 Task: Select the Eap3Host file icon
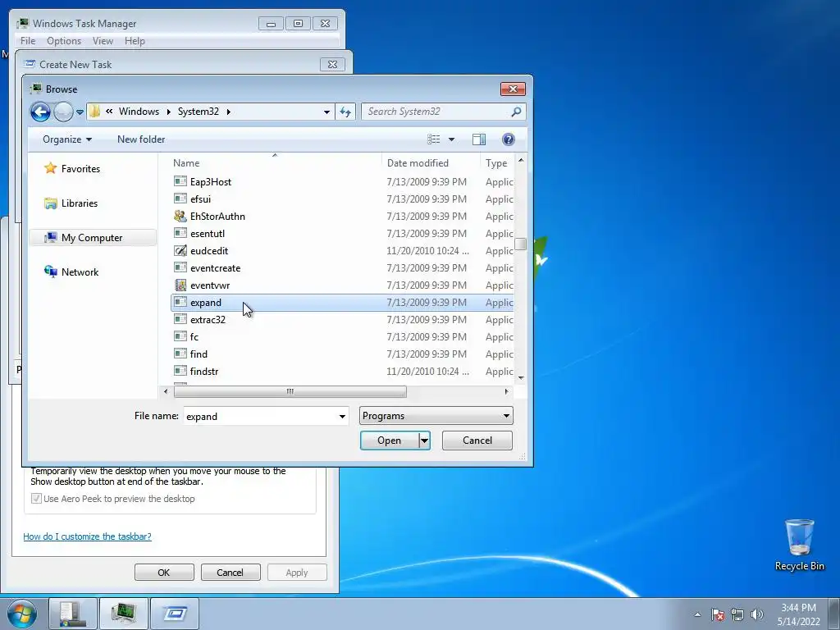click(180, 181)
